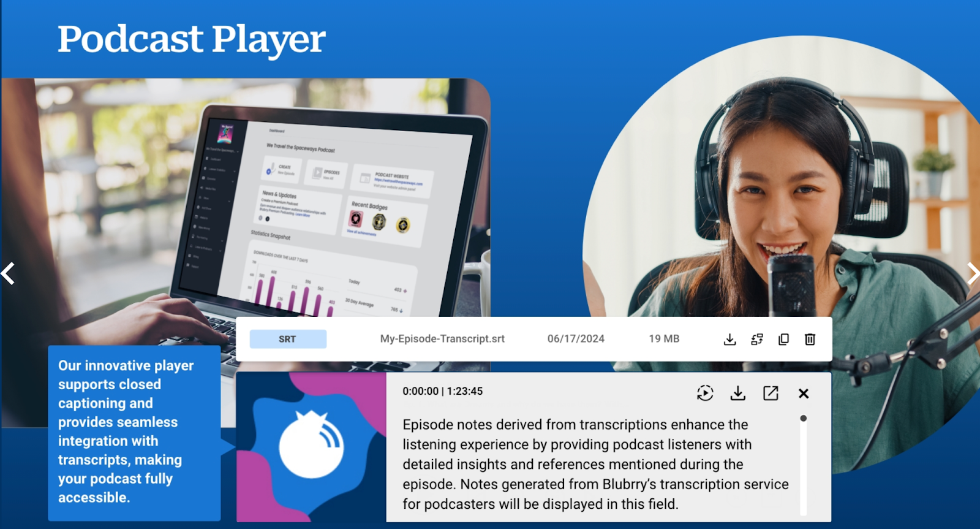Click the episode notes scrollbar handle
Viewport: 980px width, 529px height.
(x=803, y=418)
